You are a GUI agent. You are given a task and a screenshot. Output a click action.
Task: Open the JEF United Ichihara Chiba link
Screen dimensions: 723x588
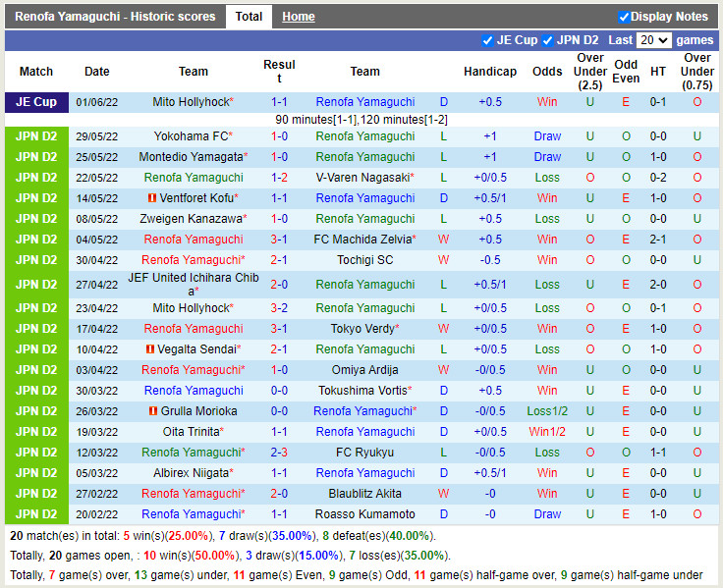pos(194,278)
